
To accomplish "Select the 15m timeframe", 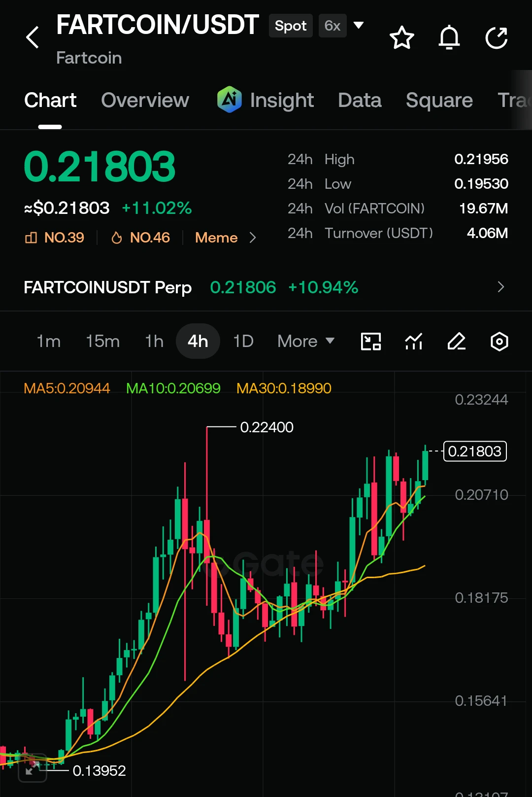I will tap(103, 341).
